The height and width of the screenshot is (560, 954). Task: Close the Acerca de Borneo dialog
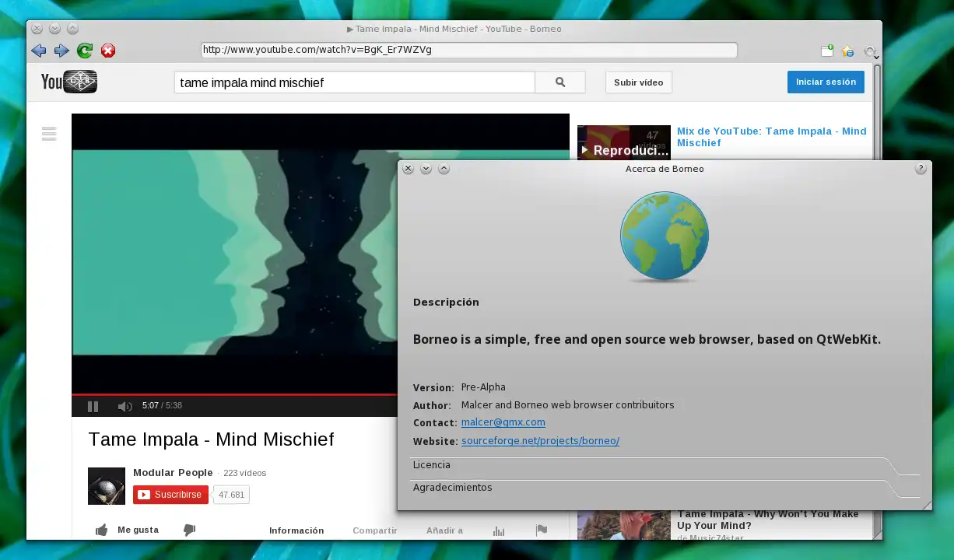(x=408, y=168)
